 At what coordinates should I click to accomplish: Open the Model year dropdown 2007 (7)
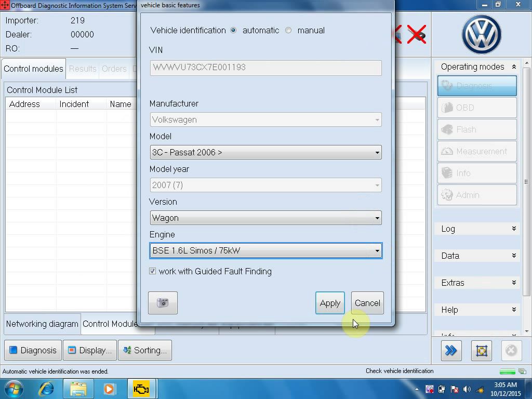(x=265, y=185)
